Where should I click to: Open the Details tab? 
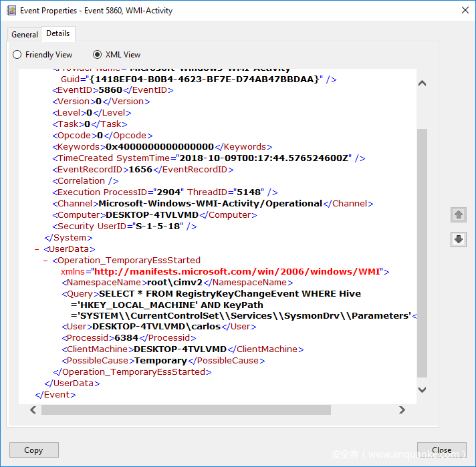click(x=58, y=33)
